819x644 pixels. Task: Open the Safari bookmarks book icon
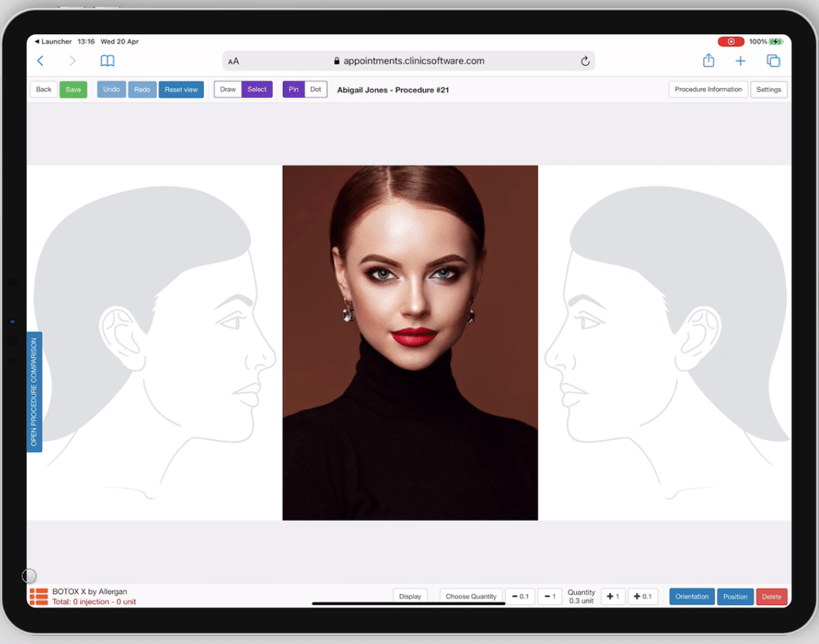(108, 61)
